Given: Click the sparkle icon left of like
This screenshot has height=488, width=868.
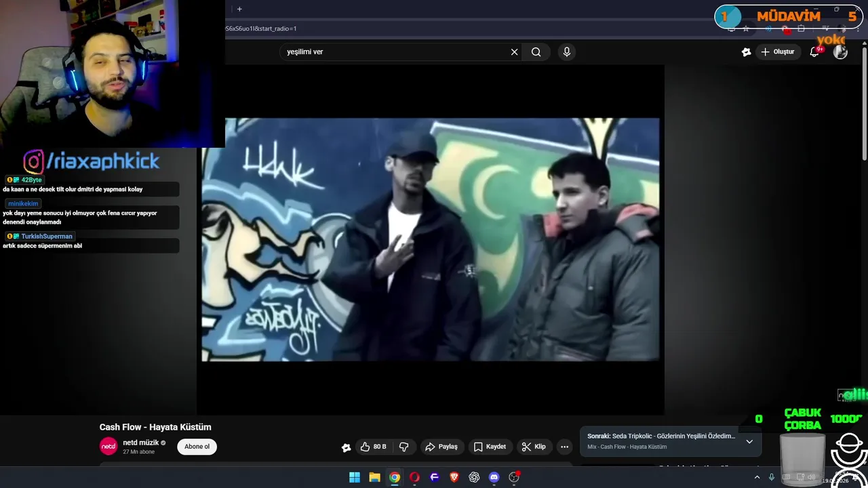Looking at the screenshot, I should point(346,447).
